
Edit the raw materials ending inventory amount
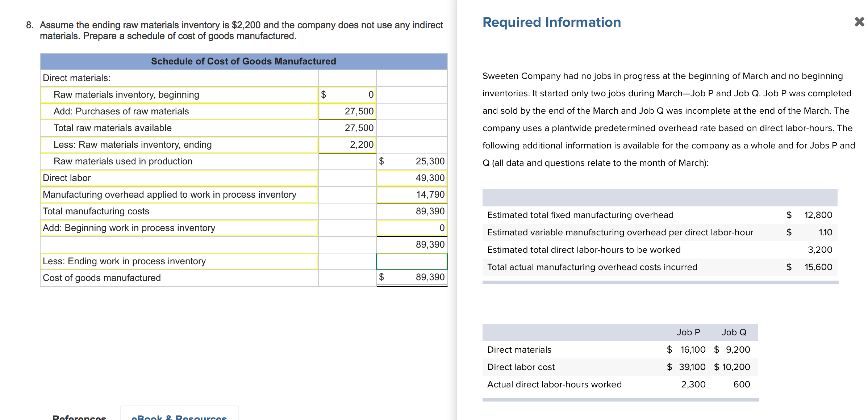click(x=347, y=145)
